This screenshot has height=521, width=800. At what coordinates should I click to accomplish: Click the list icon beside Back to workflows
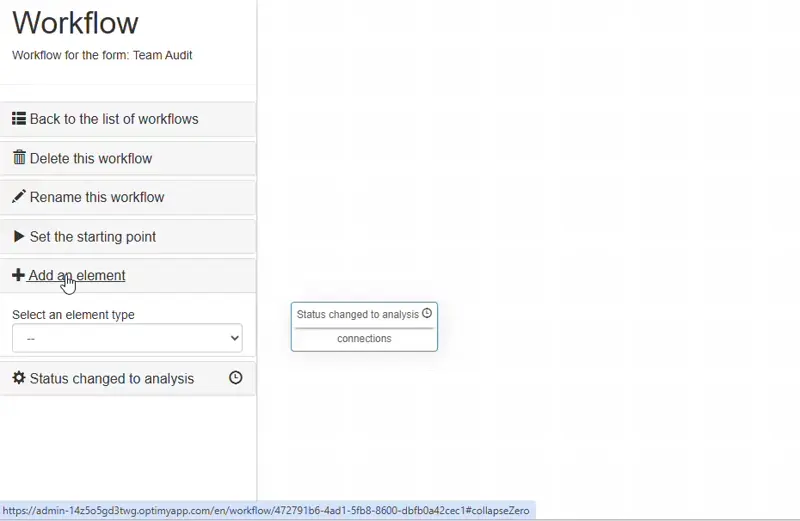pyautogui.click(x=19, y=118)
